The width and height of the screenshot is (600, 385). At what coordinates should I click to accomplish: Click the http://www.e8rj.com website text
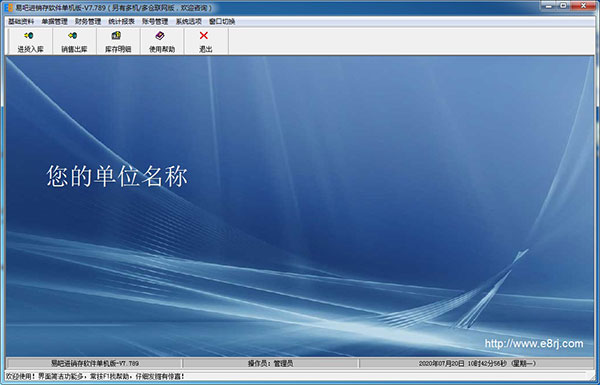tap(534, 343)
